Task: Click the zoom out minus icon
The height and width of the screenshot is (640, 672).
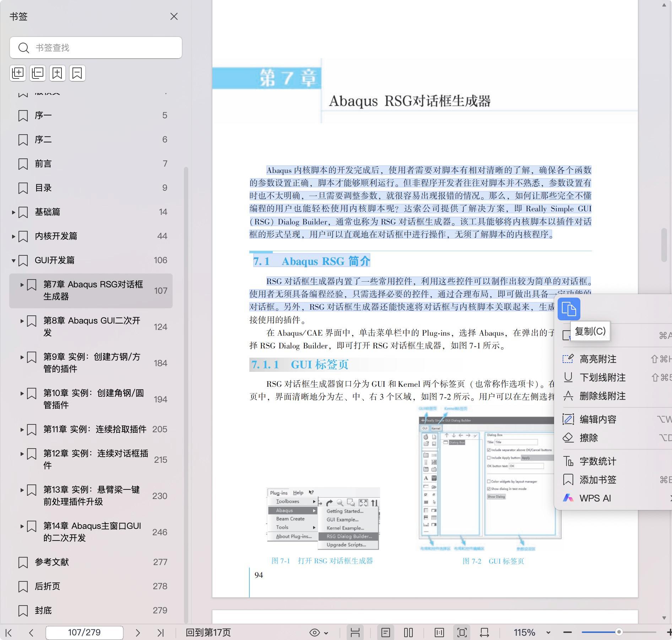Action: coord(568,632)
